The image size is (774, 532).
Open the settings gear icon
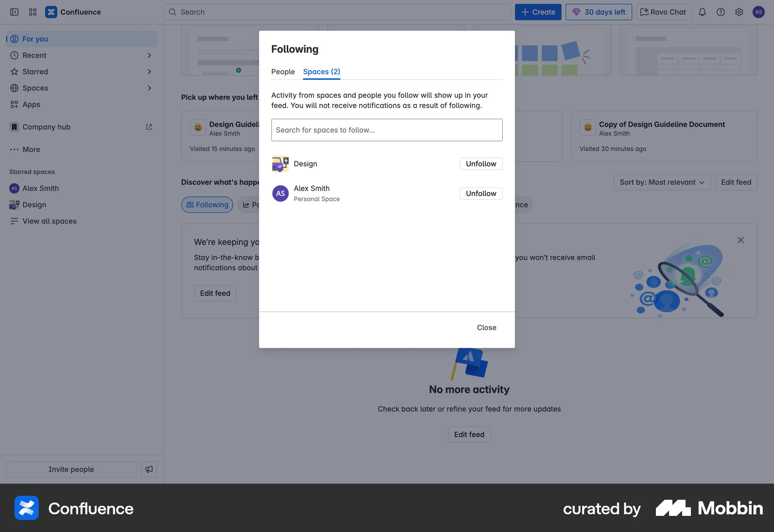click(739, 12)
